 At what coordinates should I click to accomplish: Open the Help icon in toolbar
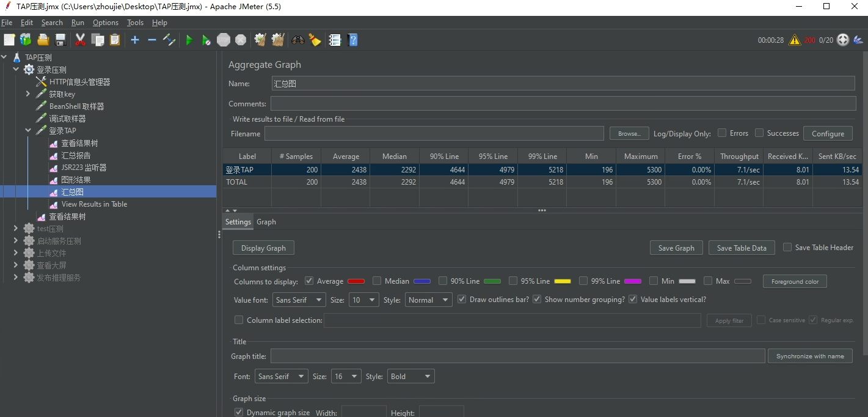point(352,40)
